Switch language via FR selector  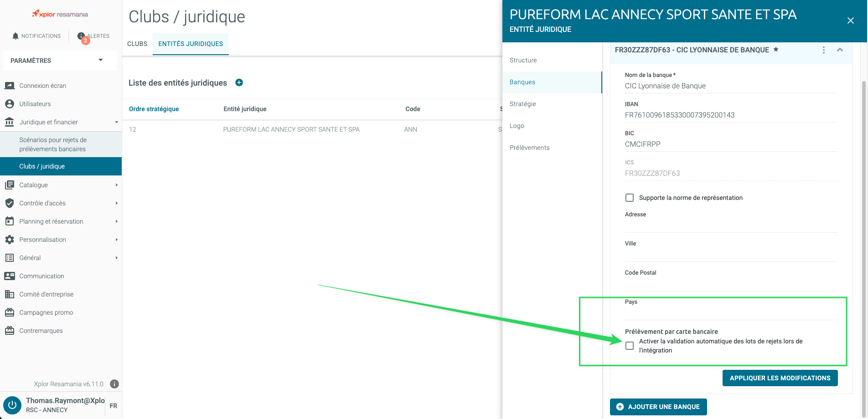point(114,406)
